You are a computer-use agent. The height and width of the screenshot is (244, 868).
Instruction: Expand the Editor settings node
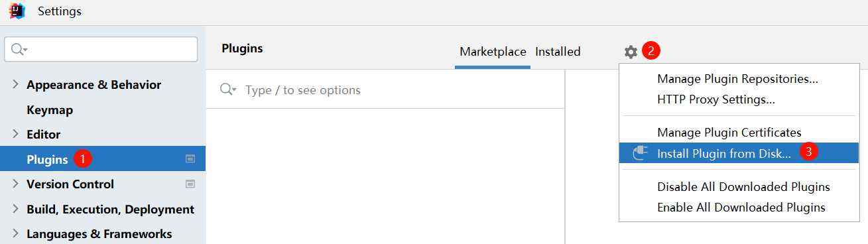(16, 134)
